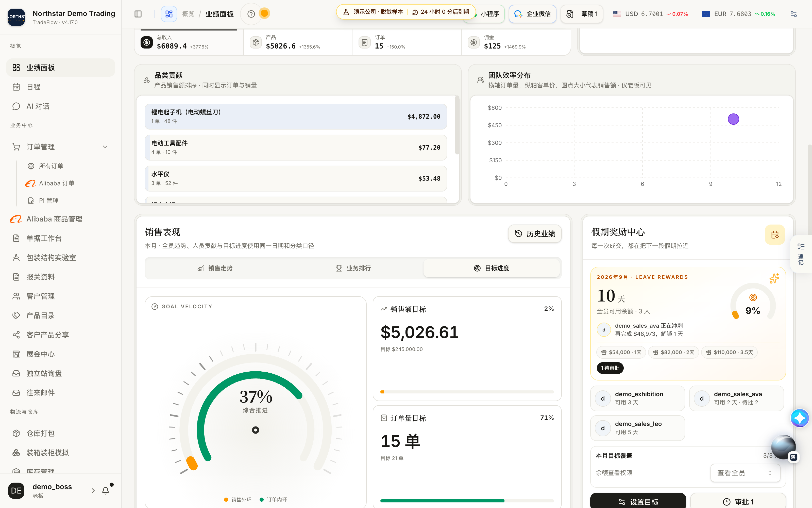Click the orange status dot in header
The width and height of the screenshot is (812, 508).
264,13
